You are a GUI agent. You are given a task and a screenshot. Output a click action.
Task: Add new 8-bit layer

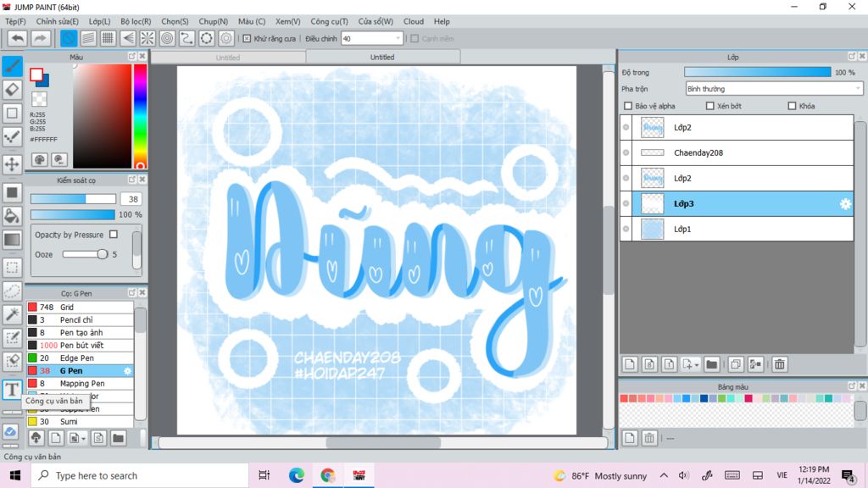(649, 364)
